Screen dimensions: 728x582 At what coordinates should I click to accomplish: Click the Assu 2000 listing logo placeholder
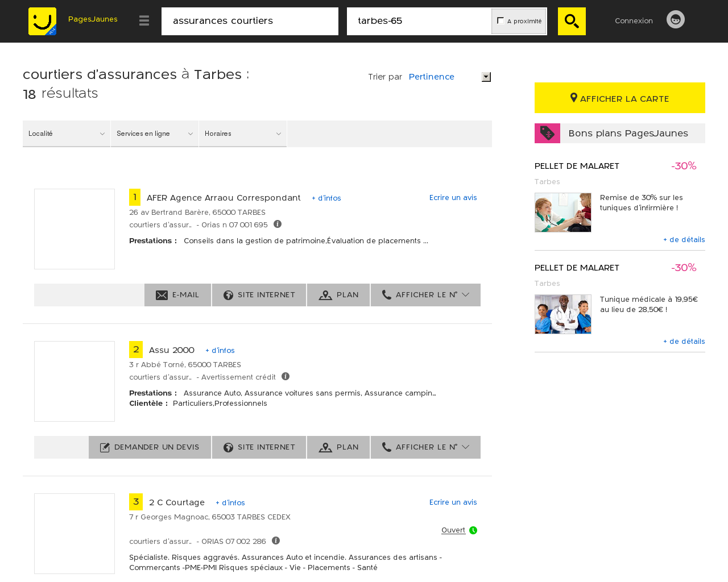[x=75, y=381]
